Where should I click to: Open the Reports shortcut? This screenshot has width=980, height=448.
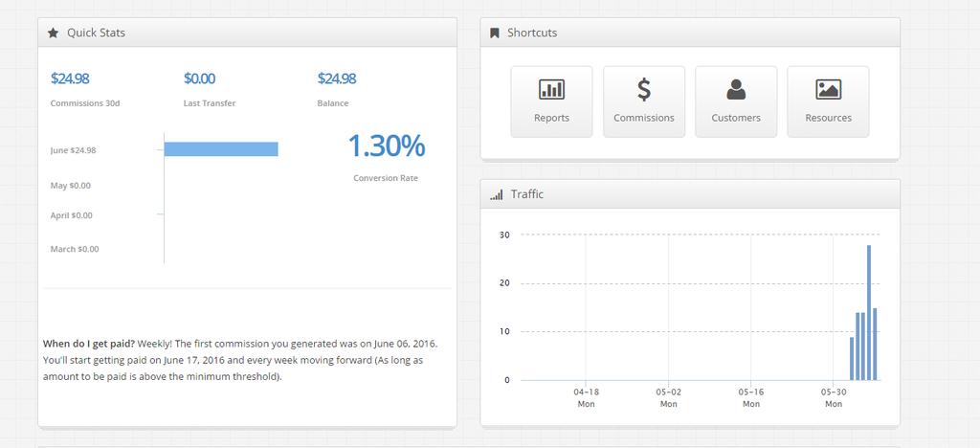tap(551, 101)
